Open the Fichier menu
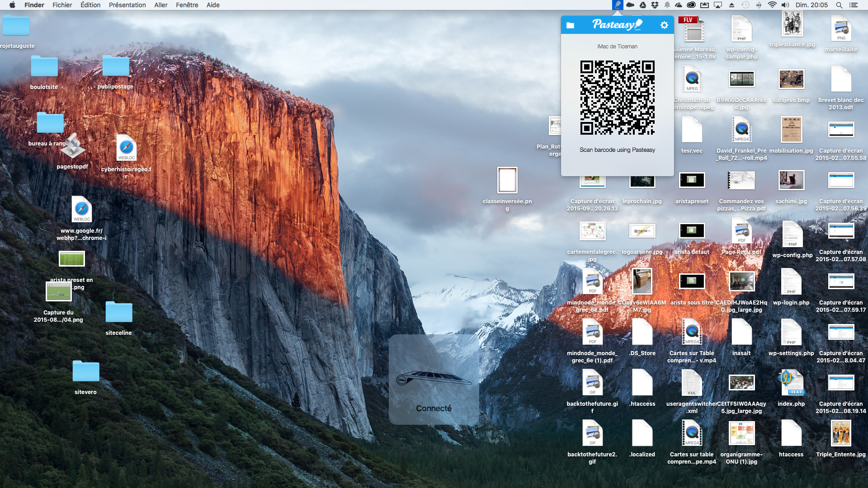Screen dimensions: 868x488 point(62,5)
